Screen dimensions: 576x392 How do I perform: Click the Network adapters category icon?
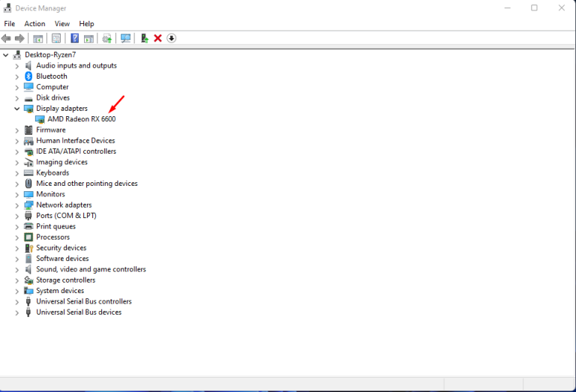click(28, 205)
